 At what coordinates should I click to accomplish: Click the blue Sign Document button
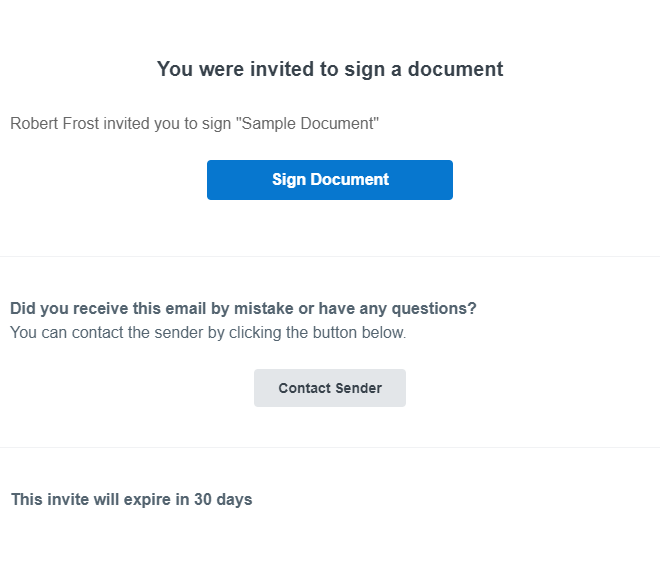[329, 180]
